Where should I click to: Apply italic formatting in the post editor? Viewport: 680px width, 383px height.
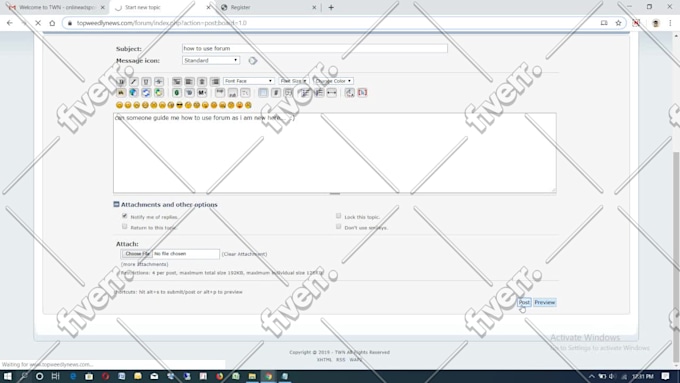(134, 82)
